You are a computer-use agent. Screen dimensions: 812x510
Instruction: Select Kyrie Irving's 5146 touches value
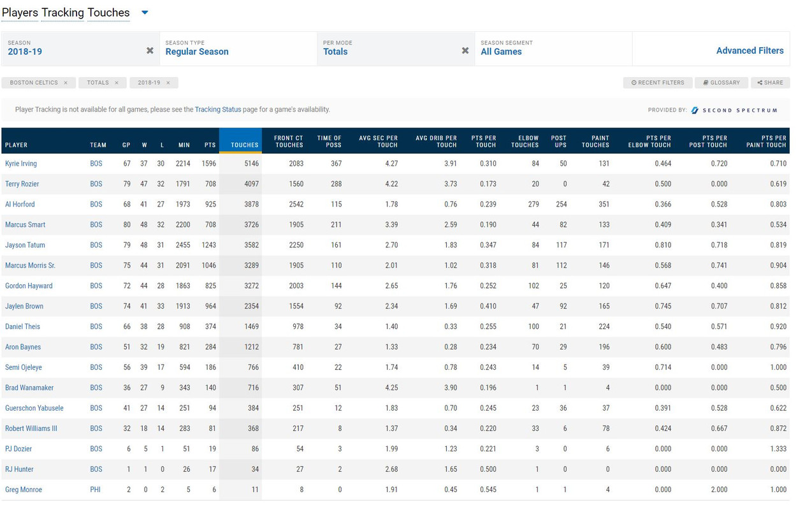coord(251,164)
